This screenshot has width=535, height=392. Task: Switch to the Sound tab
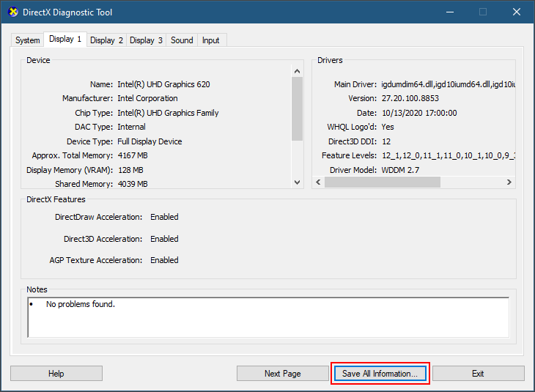coord(182,40)
